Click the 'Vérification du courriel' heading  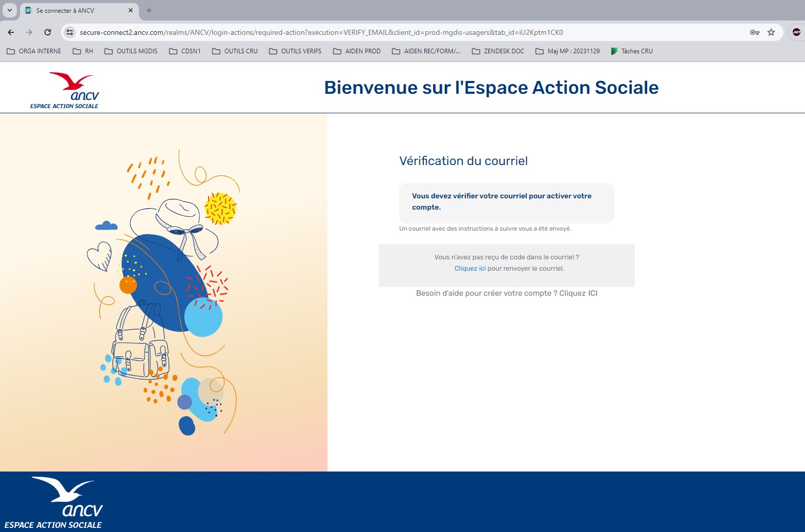463,161
